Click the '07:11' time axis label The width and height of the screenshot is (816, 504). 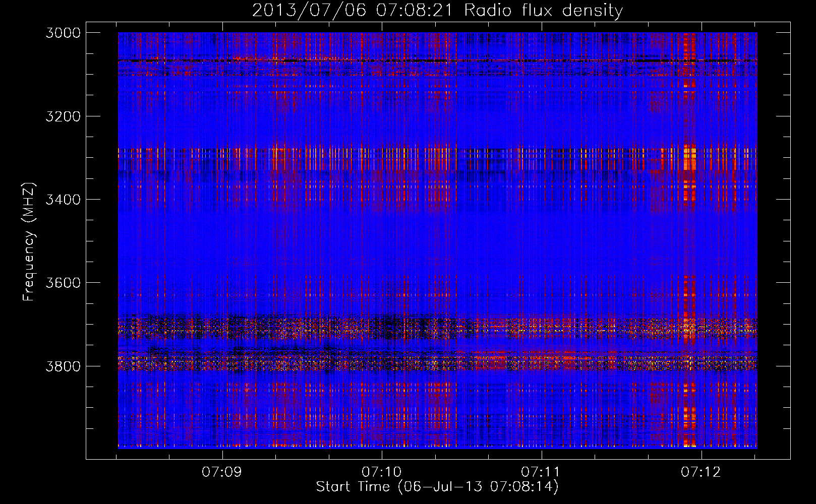(541, 472)
